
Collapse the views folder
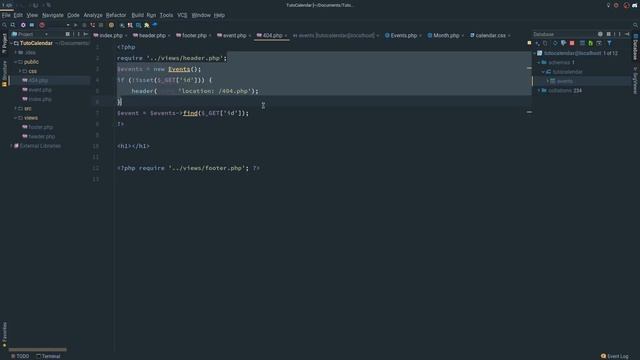[16, 118]
